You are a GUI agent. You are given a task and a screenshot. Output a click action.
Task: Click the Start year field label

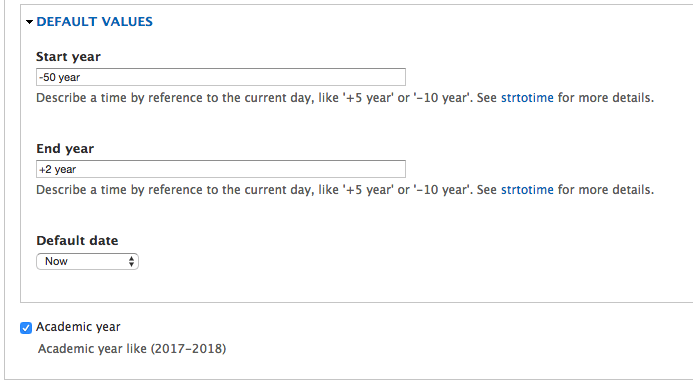pyautogui.click(x=69, y=57)
